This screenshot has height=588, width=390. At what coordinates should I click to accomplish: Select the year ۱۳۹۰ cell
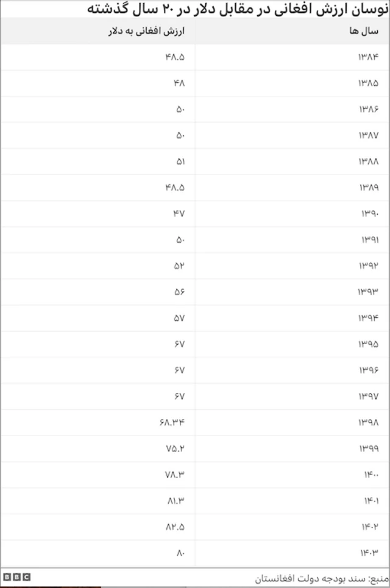[x=368, y=214]
